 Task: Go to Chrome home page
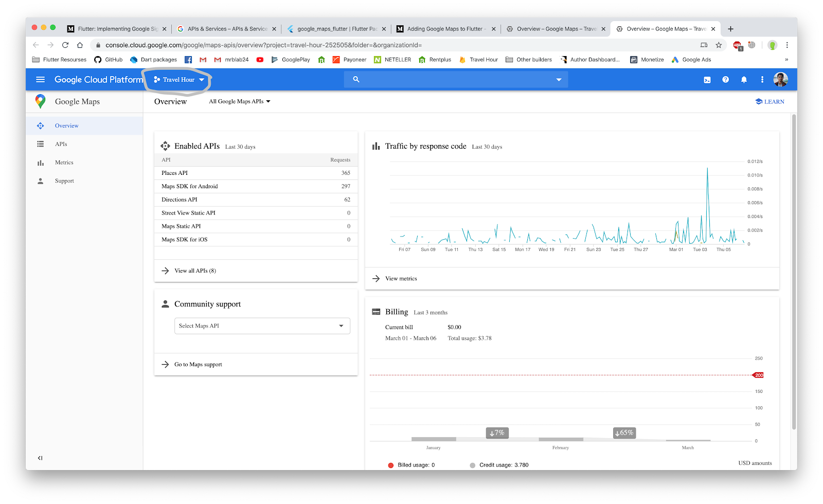pos(80,45)
